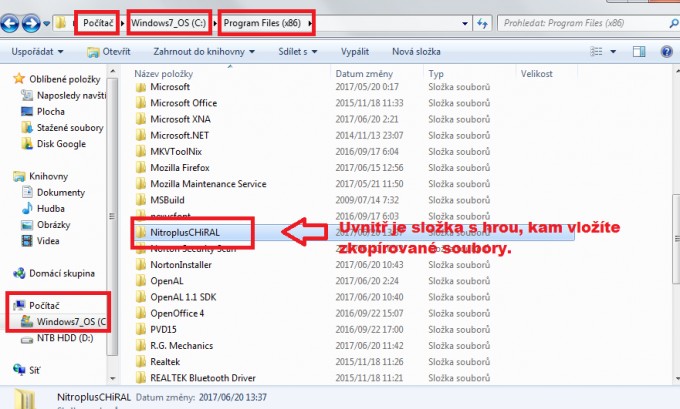
Task: Click the Mozilla Maintenance Service folder icon
Action: [x=141, y=184]
